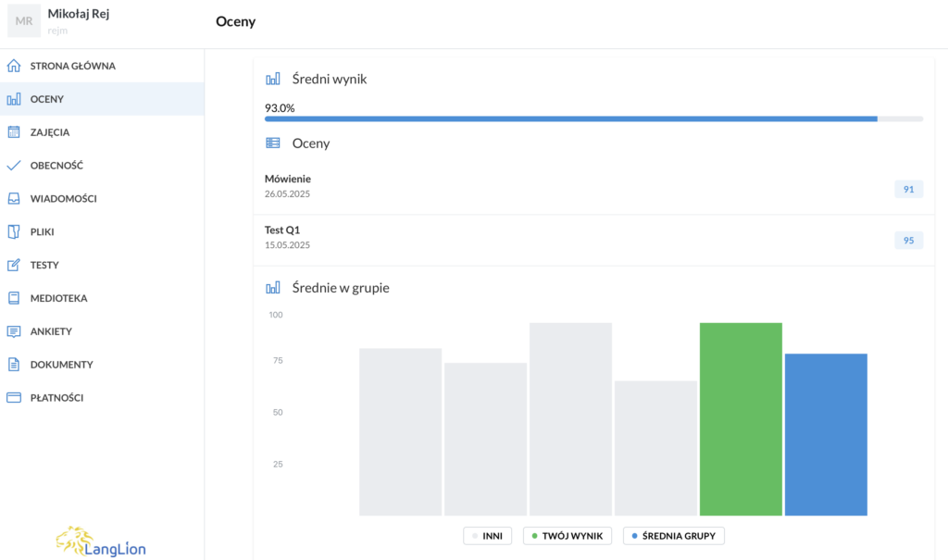Open the Oceny menu item

point(47,99)
